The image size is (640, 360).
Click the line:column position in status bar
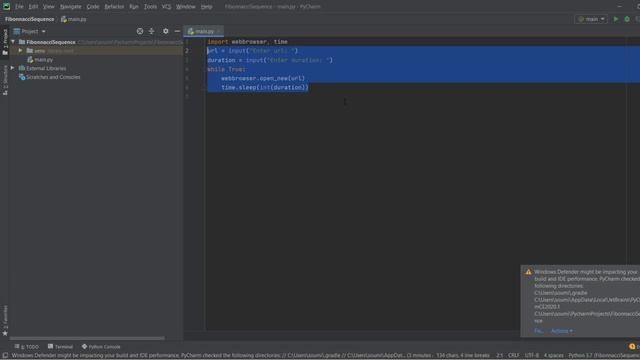[500, 356]
